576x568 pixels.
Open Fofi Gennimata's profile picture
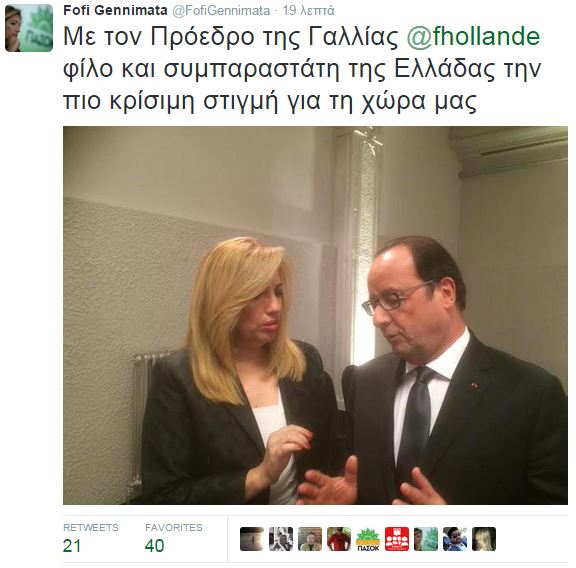[29, 28]
